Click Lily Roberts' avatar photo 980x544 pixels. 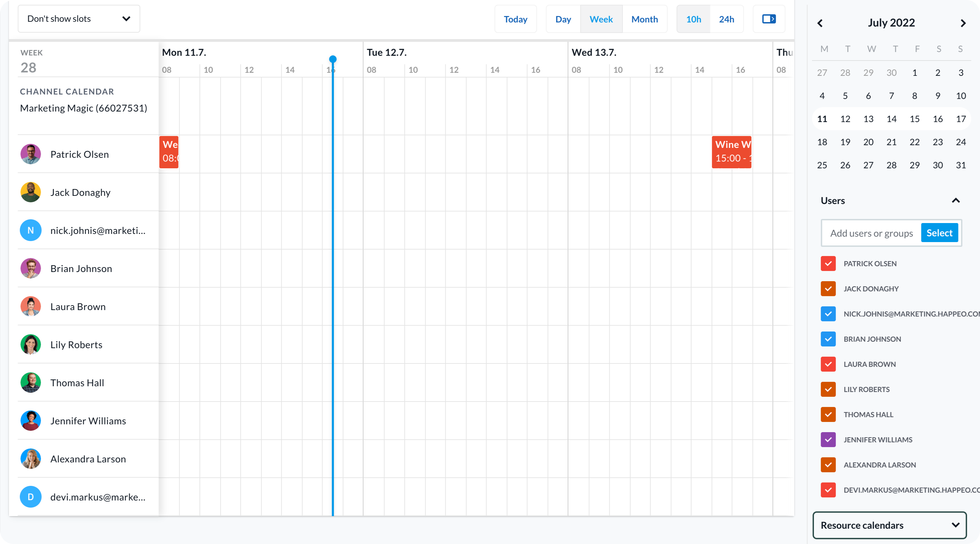pyautogui.click(x=30, y=344)
